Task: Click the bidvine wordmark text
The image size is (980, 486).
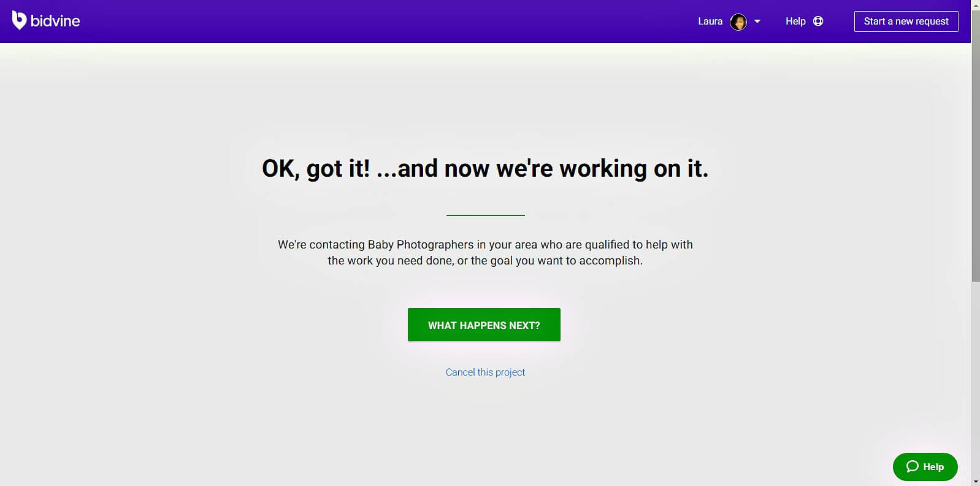Action: tap(55, 21)
